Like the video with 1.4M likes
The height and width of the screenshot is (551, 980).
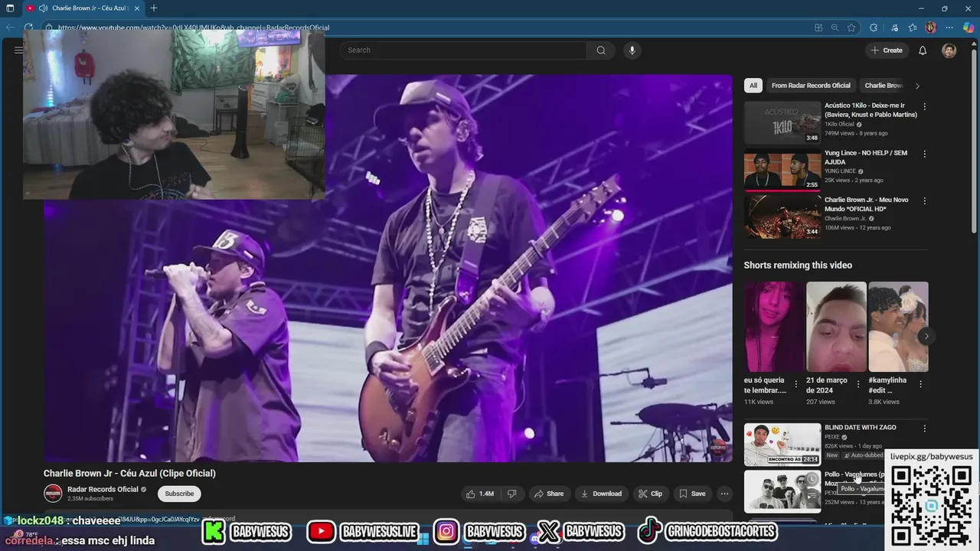point(480,494)
